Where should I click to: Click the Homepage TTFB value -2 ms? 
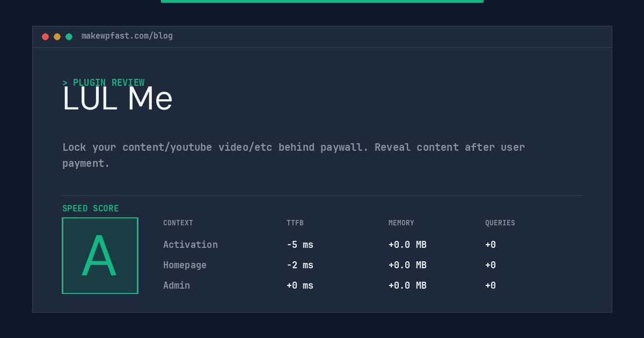coord(300,265)
